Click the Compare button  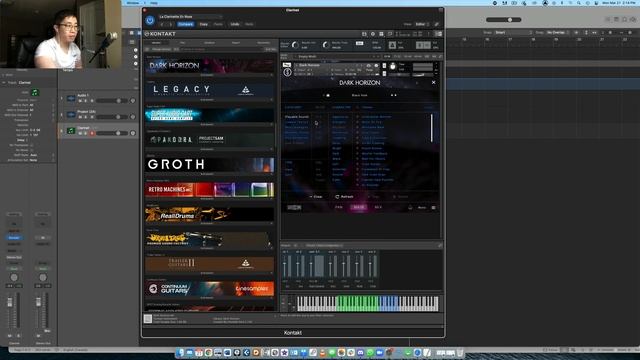[185, 24]
